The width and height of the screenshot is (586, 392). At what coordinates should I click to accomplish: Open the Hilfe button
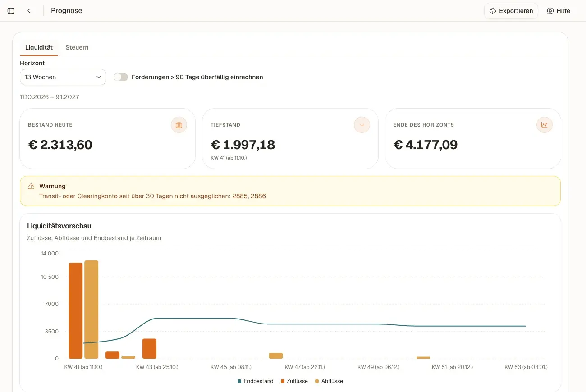coord(559,11)
